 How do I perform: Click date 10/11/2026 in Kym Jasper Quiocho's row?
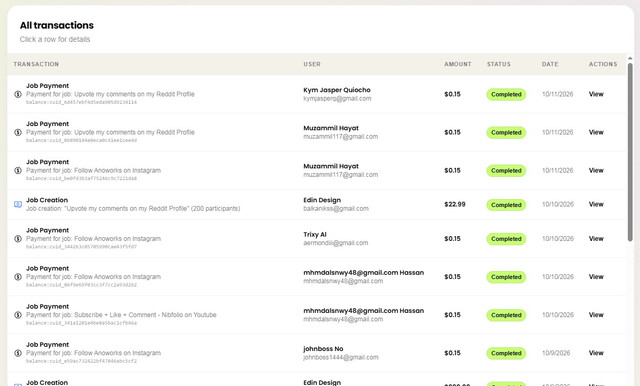558,94
